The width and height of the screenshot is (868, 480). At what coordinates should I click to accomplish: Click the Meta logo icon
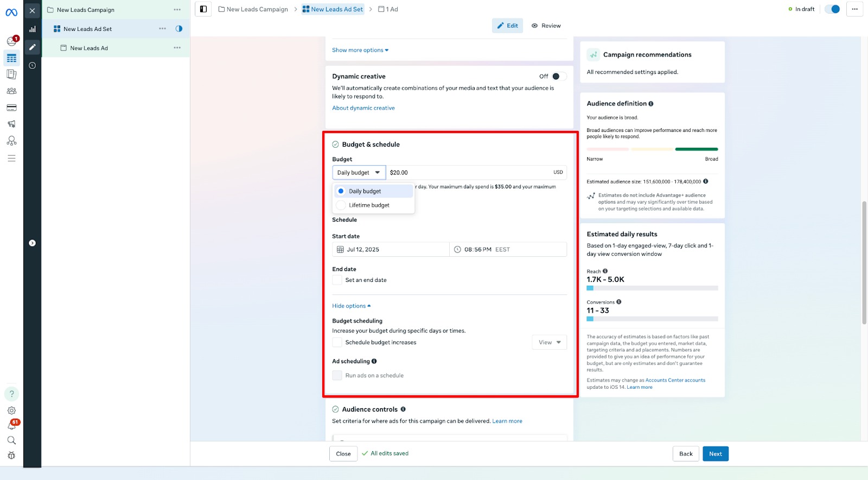click(11, 12)
